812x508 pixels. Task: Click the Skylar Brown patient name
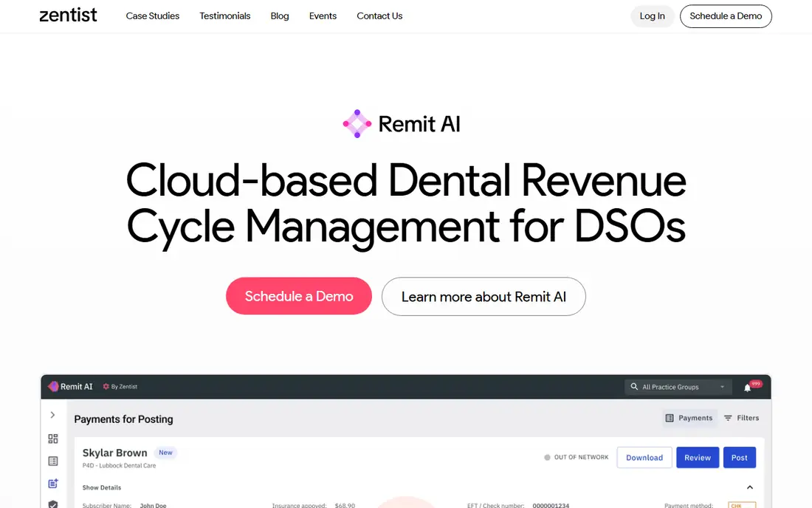(x=115, y=453)
